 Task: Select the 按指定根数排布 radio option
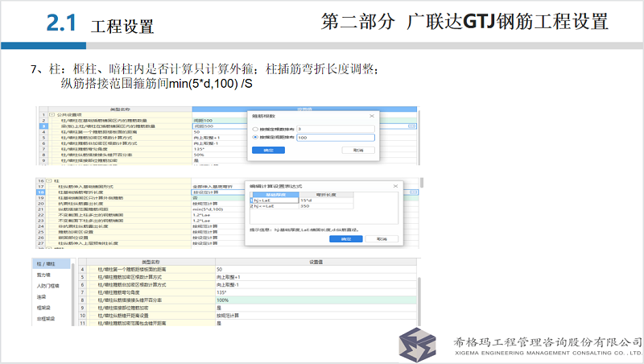pyautogui.click(x=255, y=129)
